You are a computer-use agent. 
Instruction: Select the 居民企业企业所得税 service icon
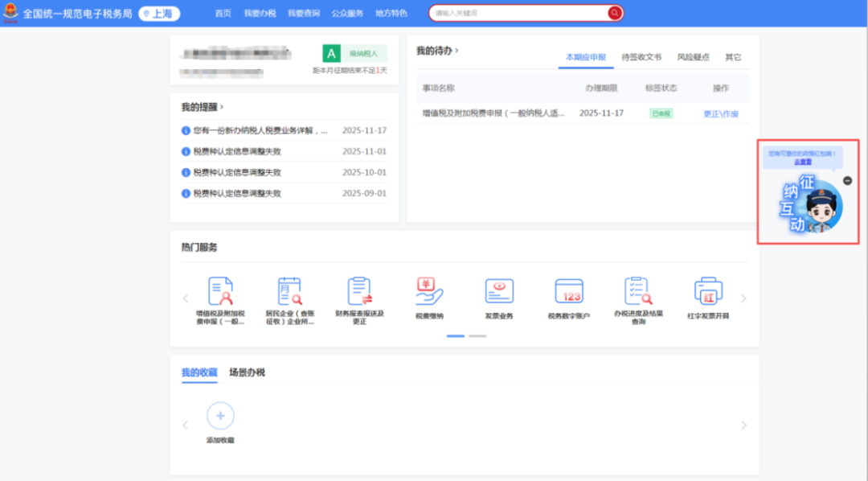click(290, 291)
